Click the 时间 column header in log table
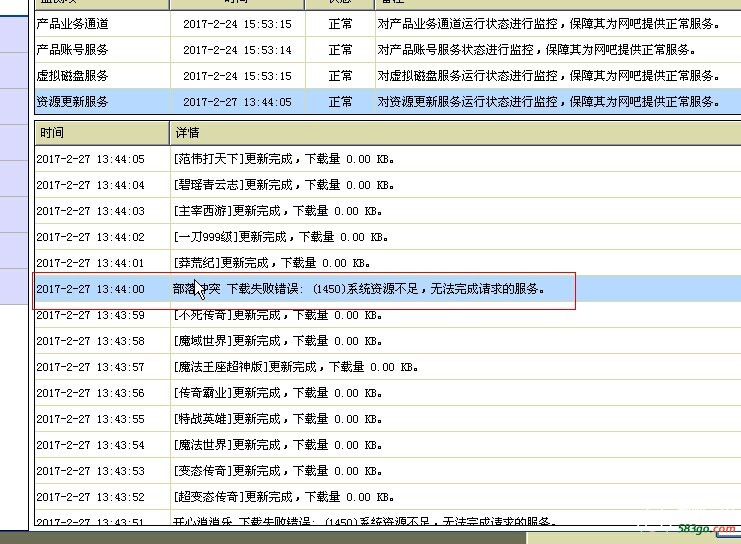This screenshot has height=544, width=741. tap(102, 133)
